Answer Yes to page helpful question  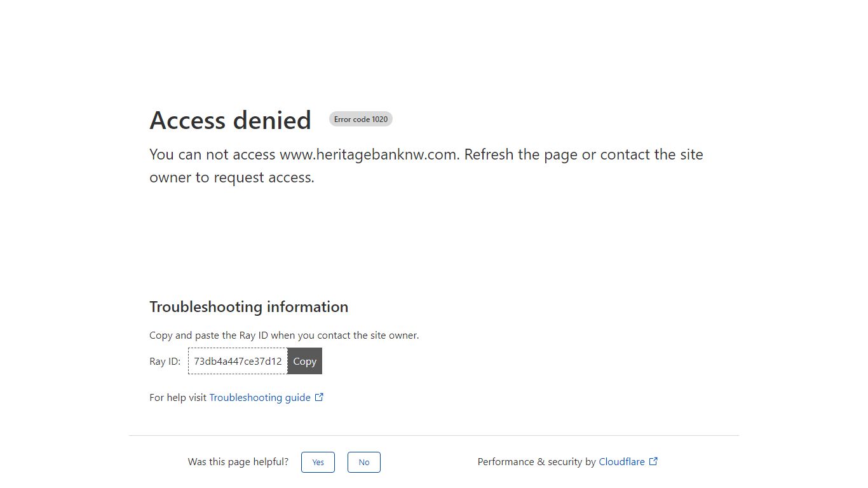[318, 462]
